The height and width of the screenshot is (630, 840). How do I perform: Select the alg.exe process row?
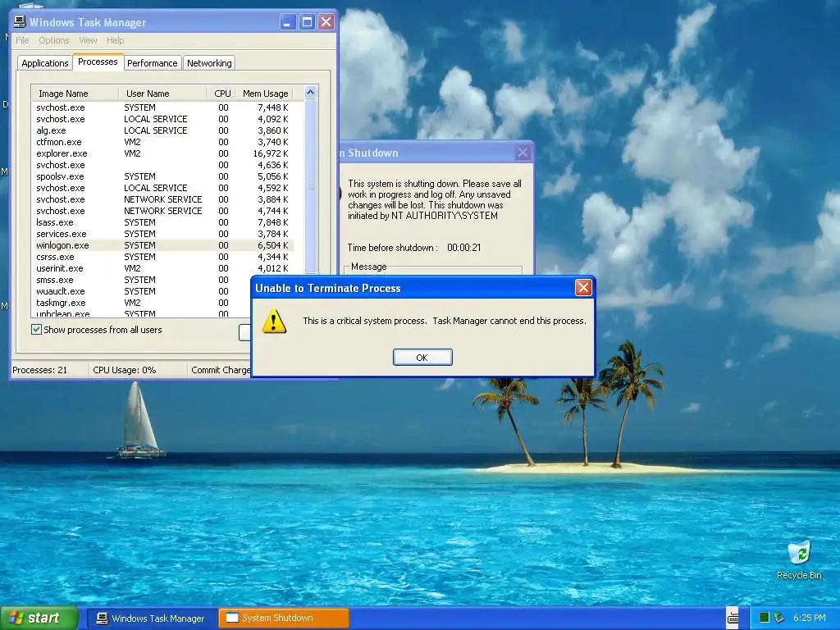162,130
